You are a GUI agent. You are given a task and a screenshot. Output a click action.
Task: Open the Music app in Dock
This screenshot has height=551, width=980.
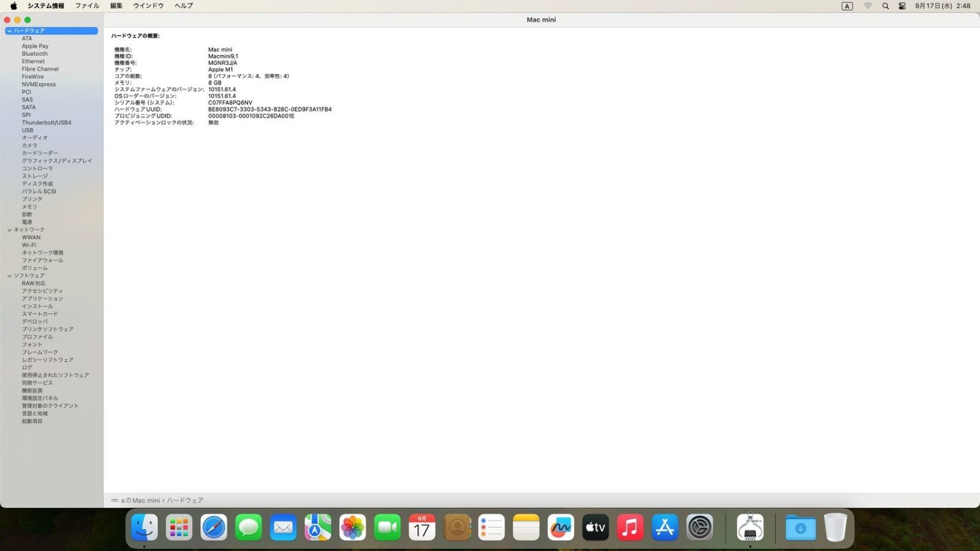pos(630,527)
